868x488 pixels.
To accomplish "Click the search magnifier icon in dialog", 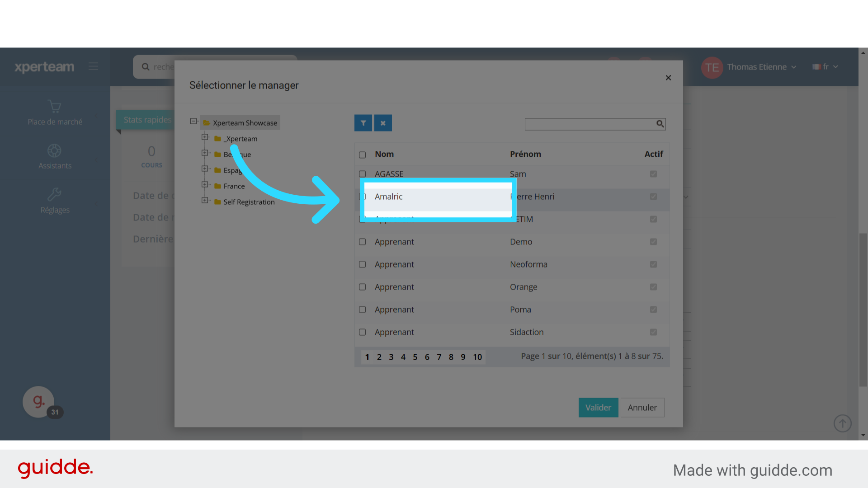I will (x=660, y=124).
